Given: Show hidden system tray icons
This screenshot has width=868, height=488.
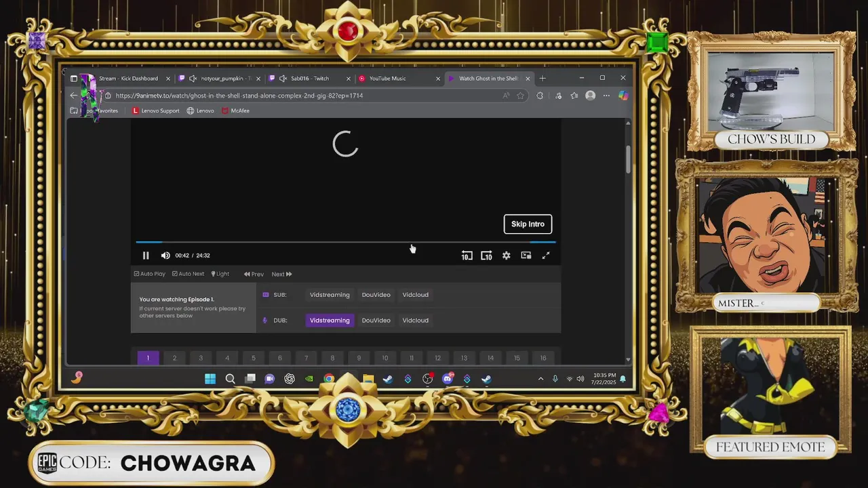Looking at the screenshot, I should (x=540, y=379).
